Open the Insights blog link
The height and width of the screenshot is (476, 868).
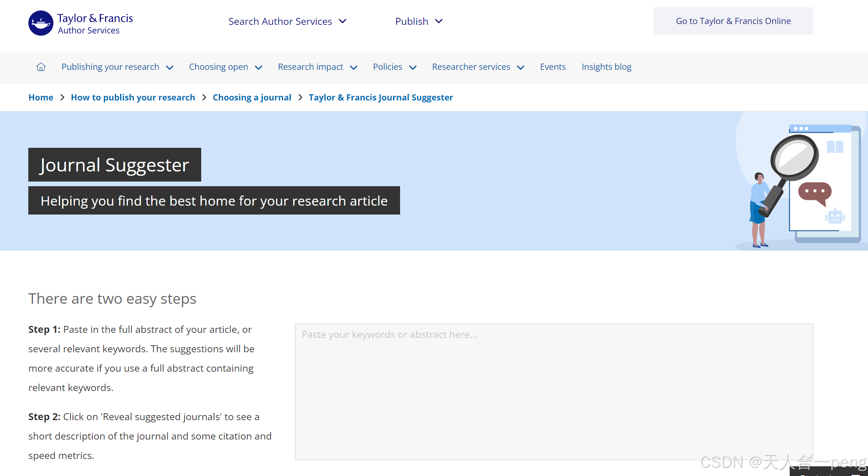tap(606, 67)
